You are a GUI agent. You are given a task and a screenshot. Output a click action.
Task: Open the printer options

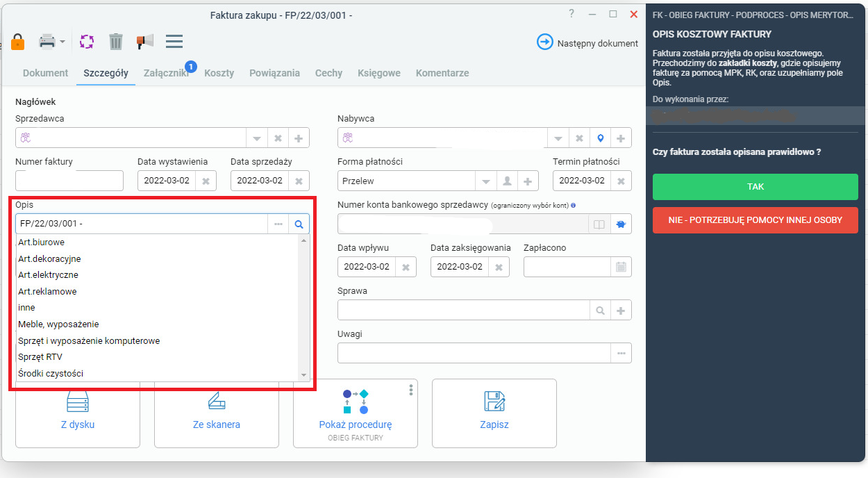point(51,42)
